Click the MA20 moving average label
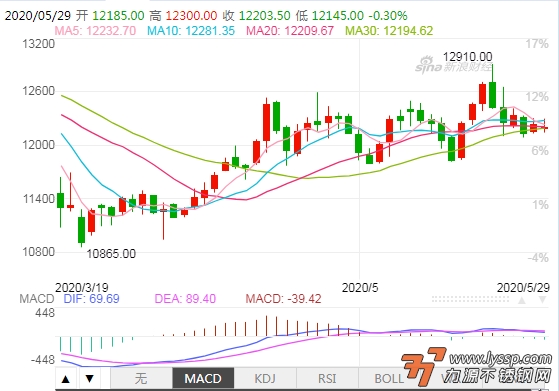The image size is (559, 391). point(290,31)
